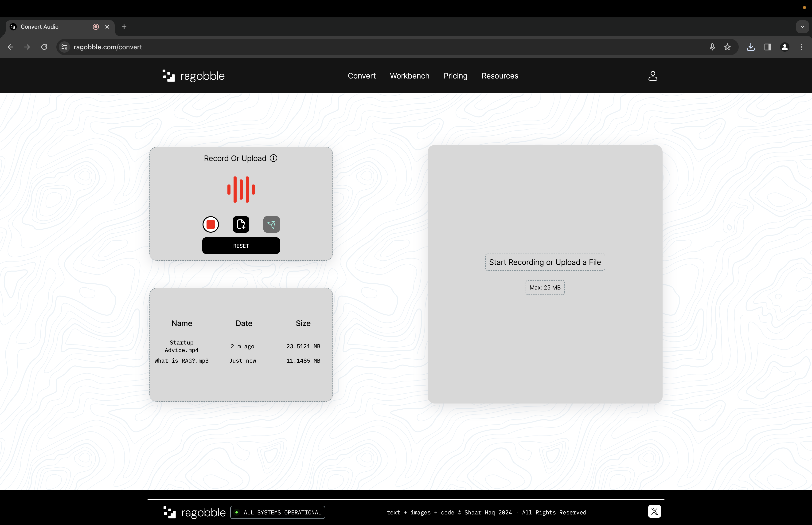Click the info icon beside Record Or Upload
This screenshot has height=525, width=812.
point(273,158)
